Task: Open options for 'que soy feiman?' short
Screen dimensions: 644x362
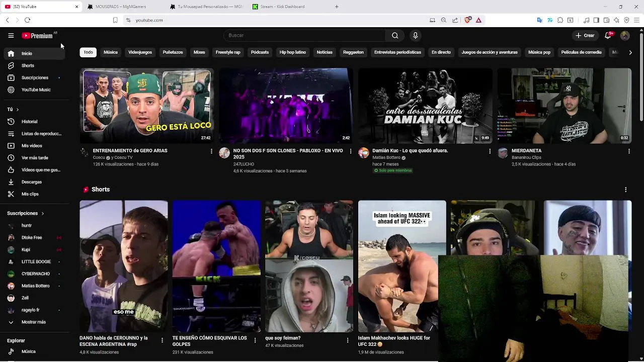Action: click(347, 340)
